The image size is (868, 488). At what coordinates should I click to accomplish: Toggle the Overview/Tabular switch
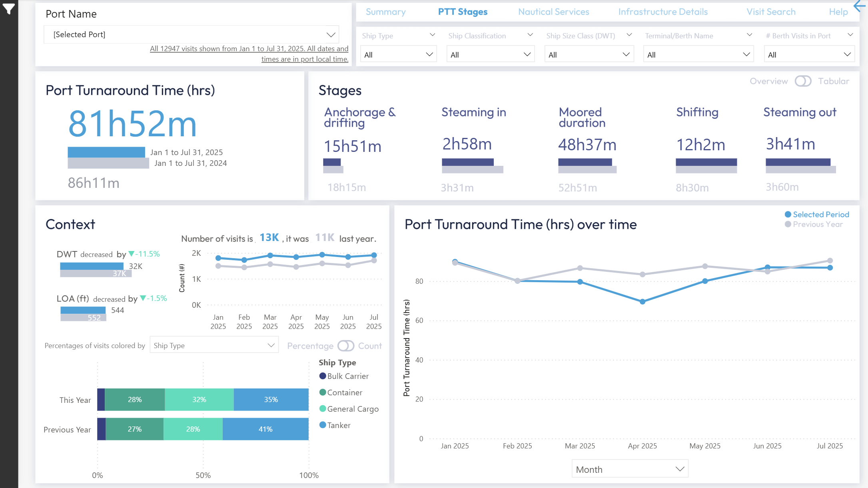click(802, 81)
